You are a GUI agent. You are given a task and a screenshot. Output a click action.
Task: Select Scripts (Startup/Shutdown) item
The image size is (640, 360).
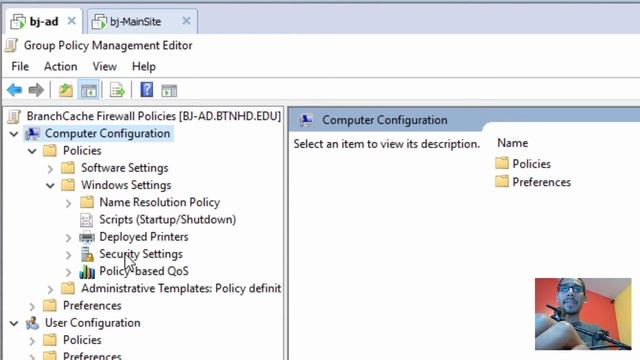click(167, 220)
